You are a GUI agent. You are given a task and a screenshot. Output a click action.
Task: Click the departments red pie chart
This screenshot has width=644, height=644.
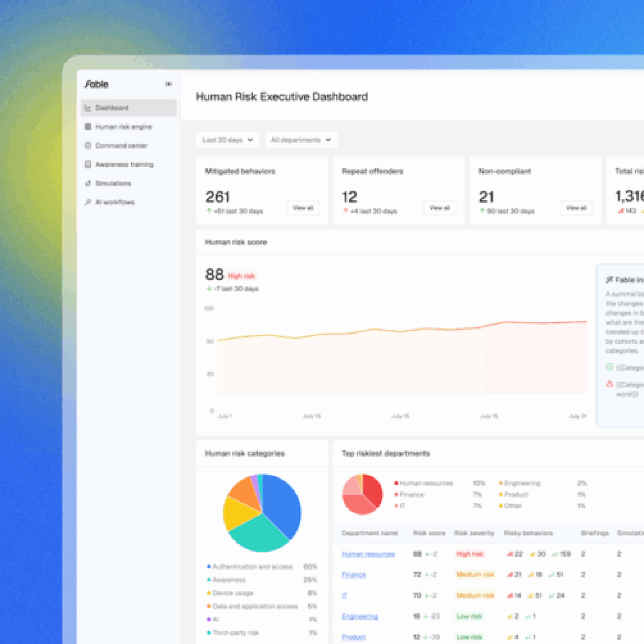362,494
